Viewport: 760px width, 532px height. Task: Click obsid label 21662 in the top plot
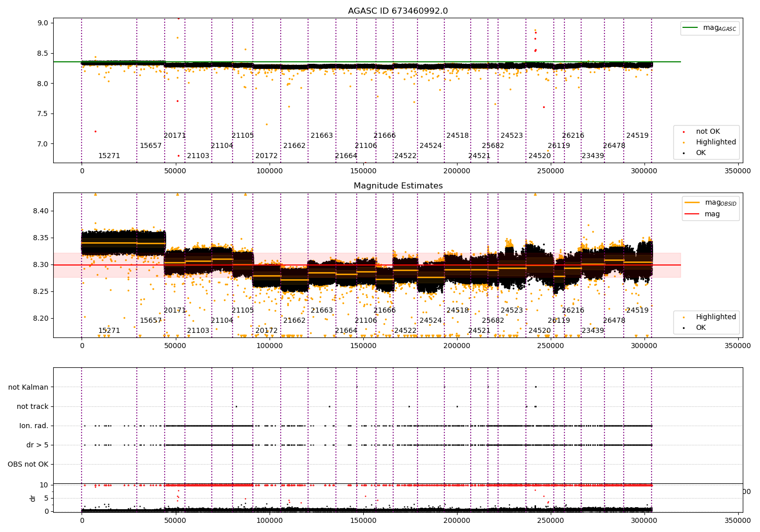(294, 145)
